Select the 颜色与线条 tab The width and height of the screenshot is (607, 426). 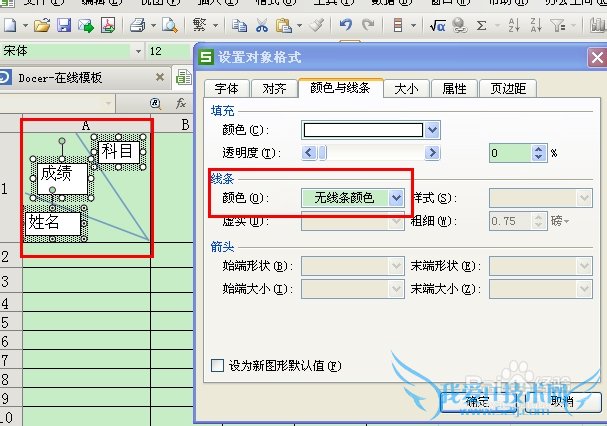pyautogui.click(x=340, y=88)
